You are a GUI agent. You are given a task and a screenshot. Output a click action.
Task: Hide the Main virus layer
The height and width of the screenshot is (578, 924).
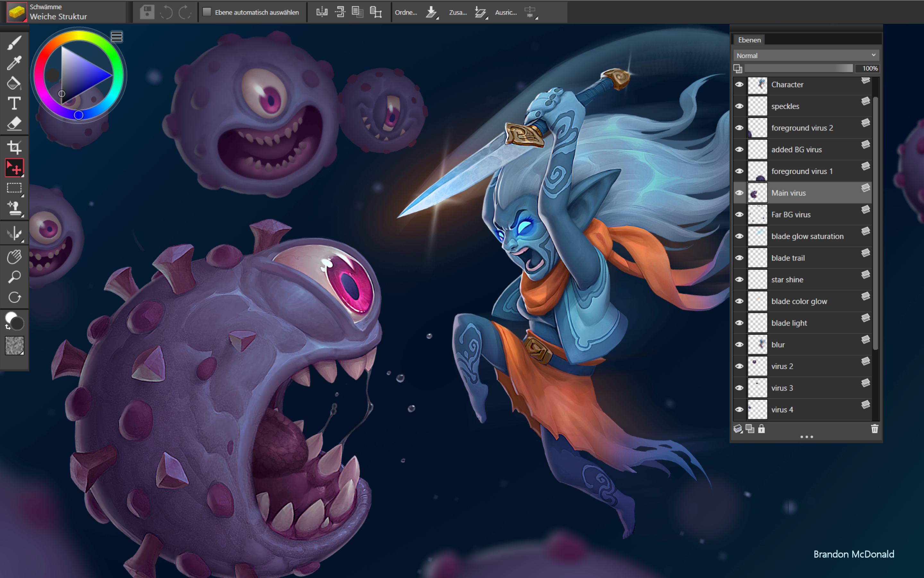tap(739, 193)
